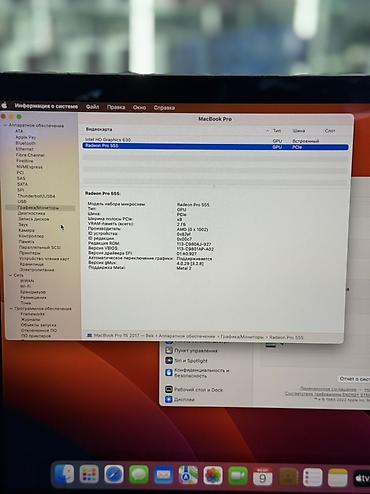The image size is (370, 494).
Task: Click Siri и Spotlight icon in System Settings
Action: click(169, 360)
